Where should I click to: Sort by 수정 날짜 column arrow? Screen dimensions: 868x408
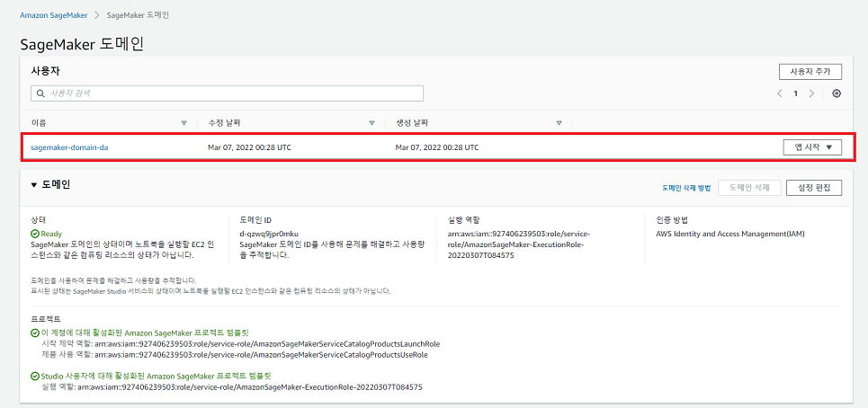[x=372, y=123]
